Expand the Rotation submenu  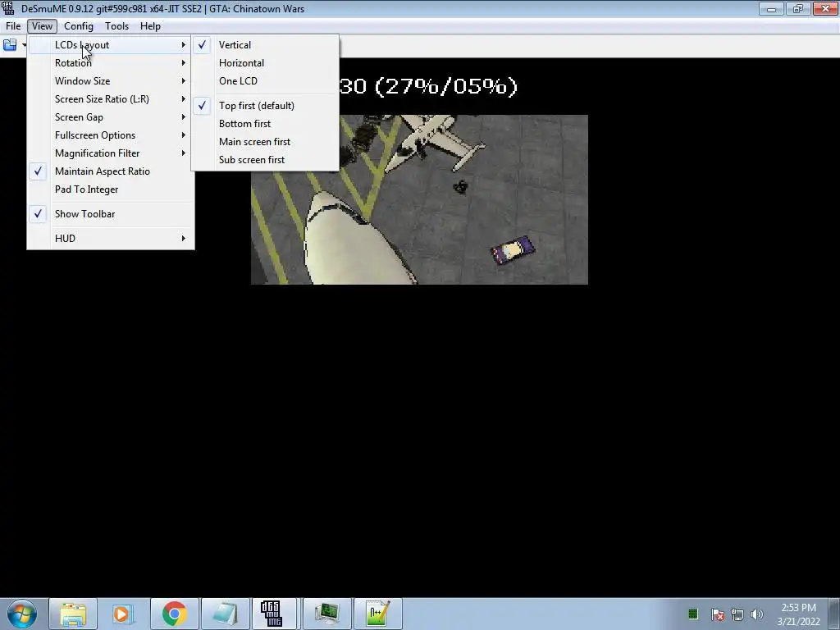click(111, 63)
